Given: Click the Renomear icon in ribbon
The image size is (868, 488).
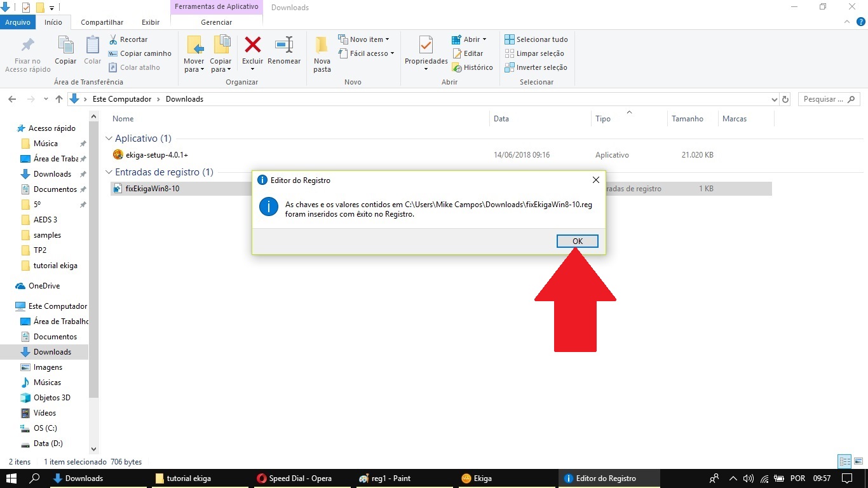Looking at the screenshot, I should [283, 46].
